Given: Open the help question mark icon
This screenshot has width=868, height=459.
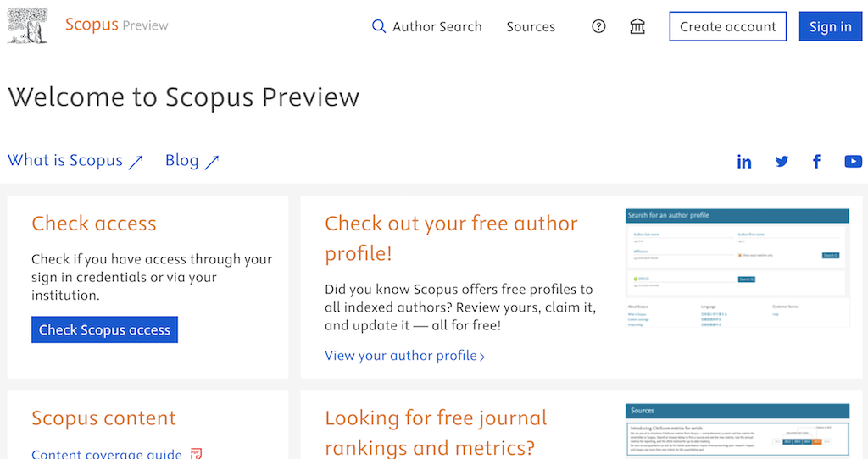Looking at the screenshot, I should click(598, 26).
